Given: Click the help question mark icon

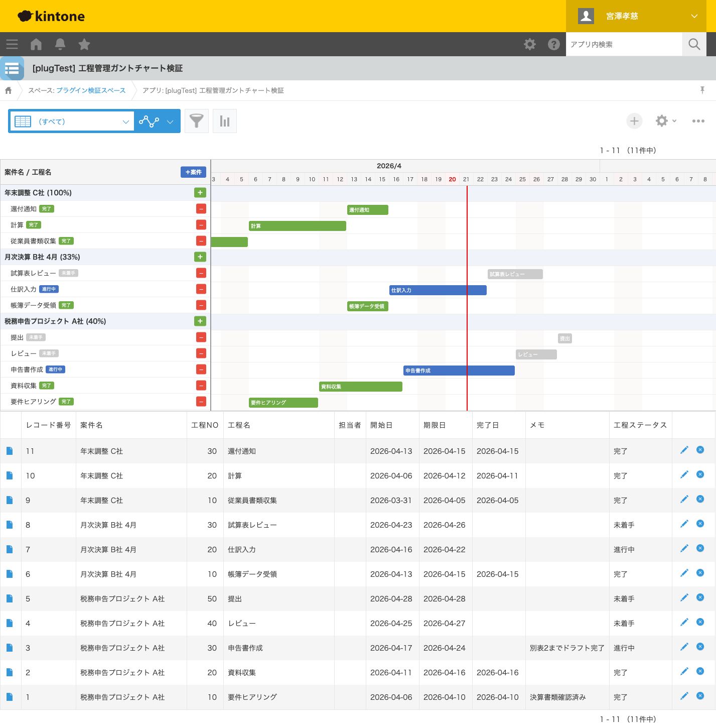Looking at the screenshot, I should (x=554, y=44).
